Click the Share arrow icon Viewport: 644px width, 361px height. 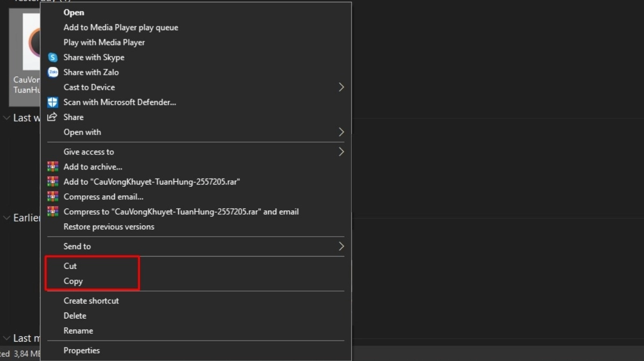[52, 117]
